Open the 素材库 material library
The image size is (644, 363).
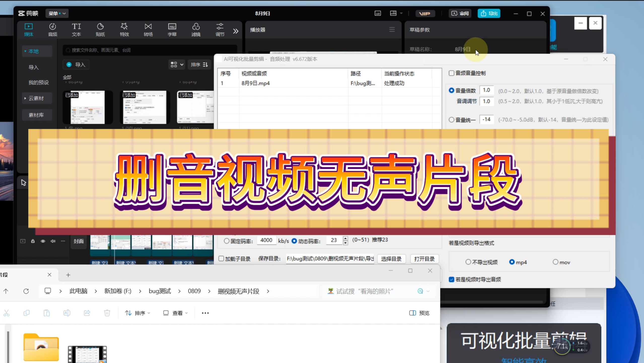pyautogui.click(x=37, y=115)
